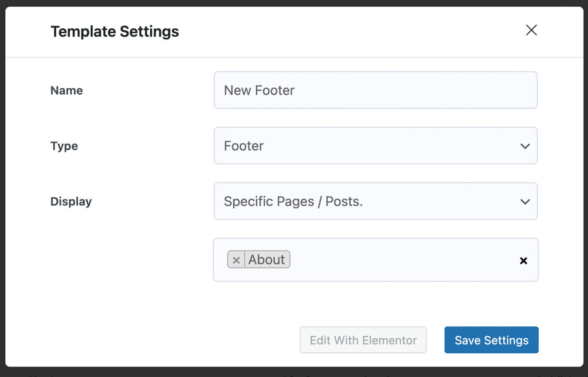Remove the About tag from selected pages

point(236,260)
